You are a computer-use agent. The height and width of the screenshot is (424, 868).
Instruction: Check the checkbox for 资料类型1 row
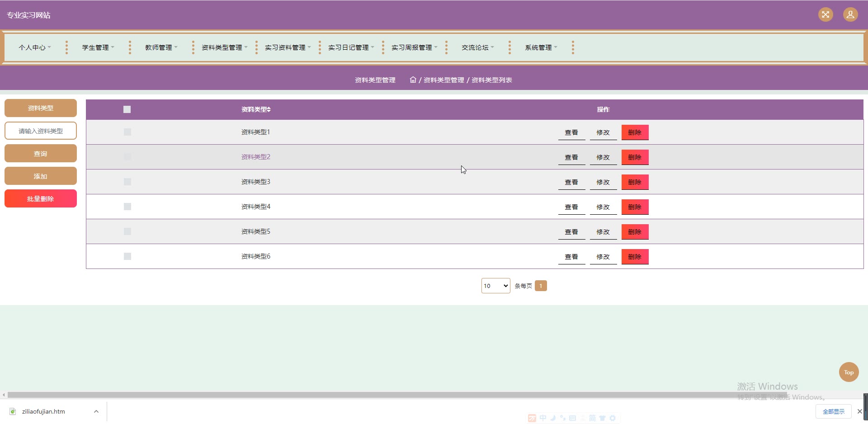[x=127, y=132]
